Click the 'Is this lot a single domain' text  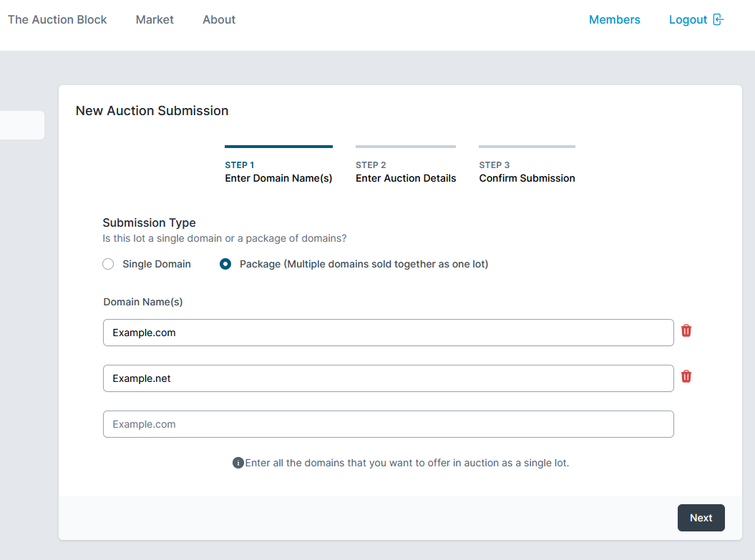tap(225, 239)
